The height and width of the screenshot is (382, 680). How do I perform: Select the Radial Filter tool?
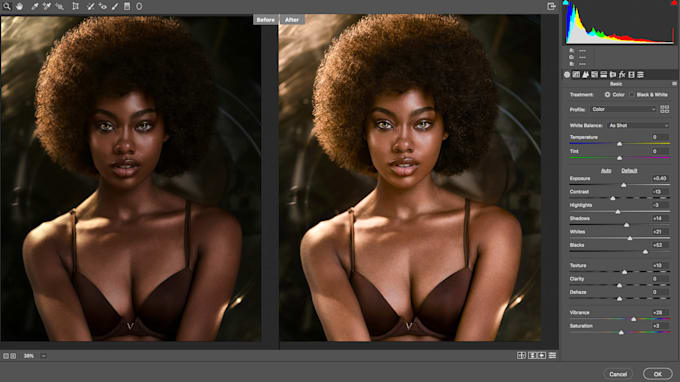(139, 7)
